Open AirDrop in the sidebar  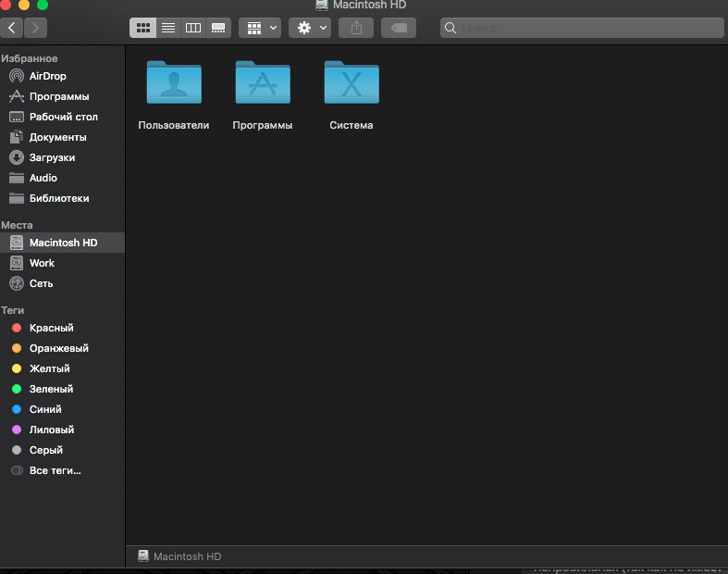coord(62,76)
